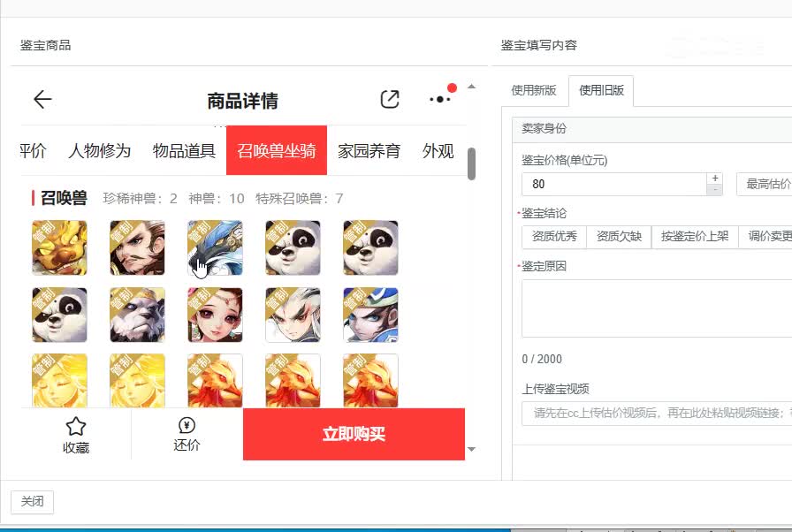Select the girl with red forehead gem thumbnail
The image size is (792, 532).
coord(215,315)
